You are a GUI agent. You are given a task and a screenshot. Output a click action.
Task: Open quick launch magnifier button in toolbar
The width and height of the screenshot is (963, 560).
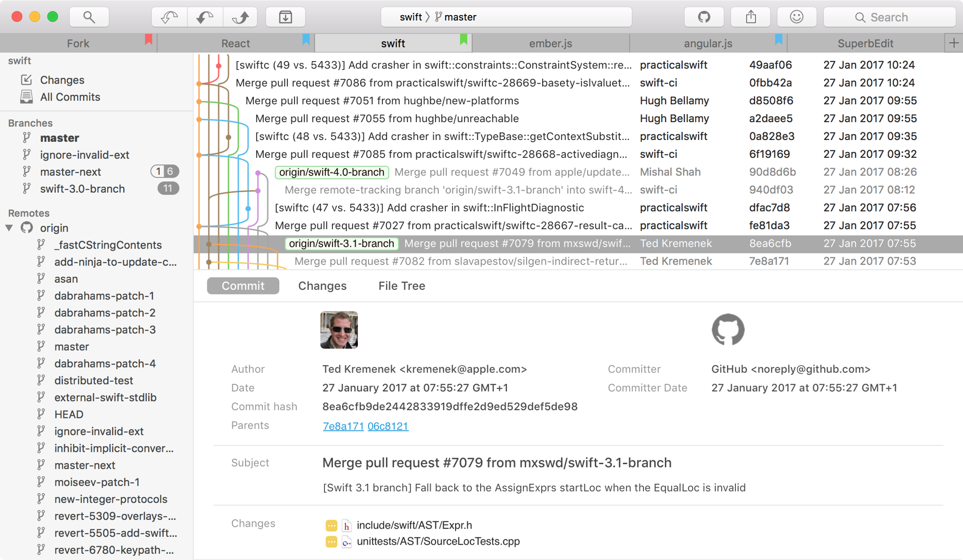point(89,17)
